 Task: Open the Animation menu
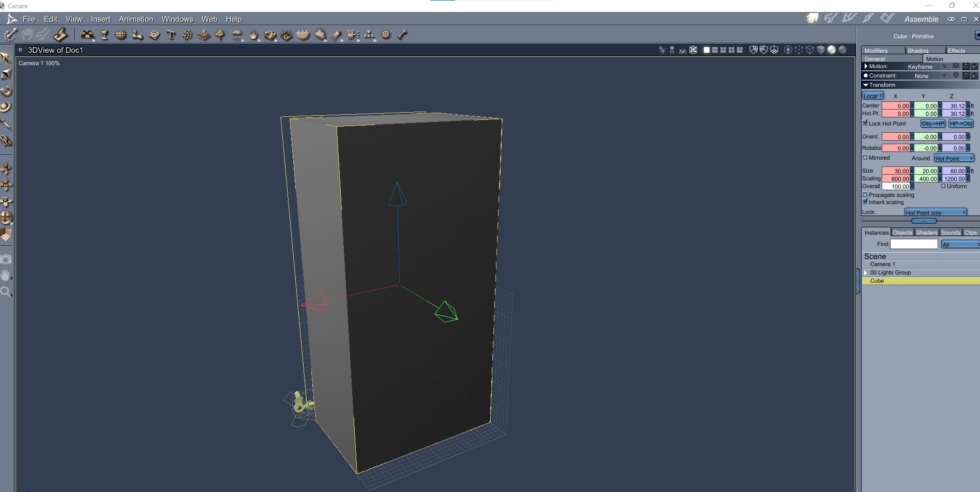[136, 19]
